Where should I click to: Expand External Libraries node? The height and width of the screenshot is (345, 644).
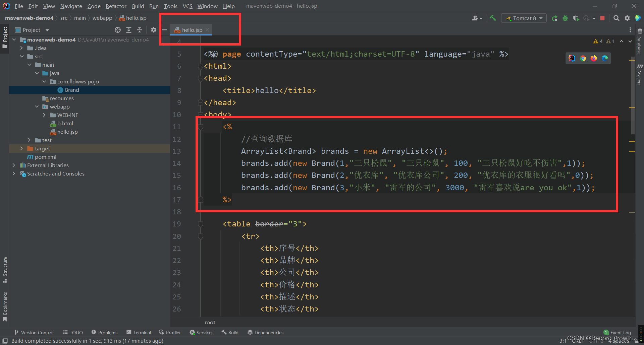click(x=14, y=165)
